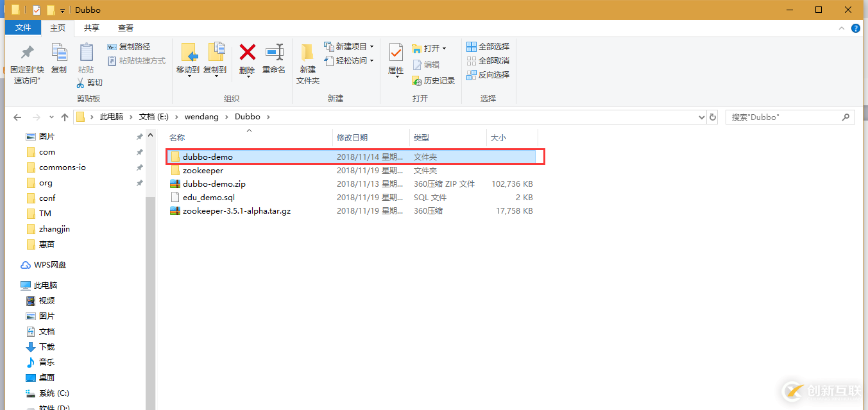This screenshot has height=410, width=868.
Task: Switch to the 查看 (View) tab
Action: pos(125,28)
